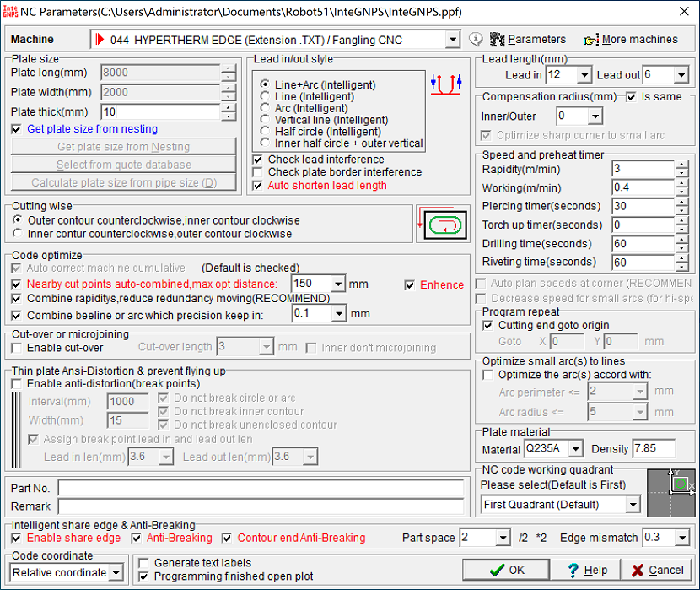Select Arc (Intelligent) lead style
The image size is (700, 590).
265,108
